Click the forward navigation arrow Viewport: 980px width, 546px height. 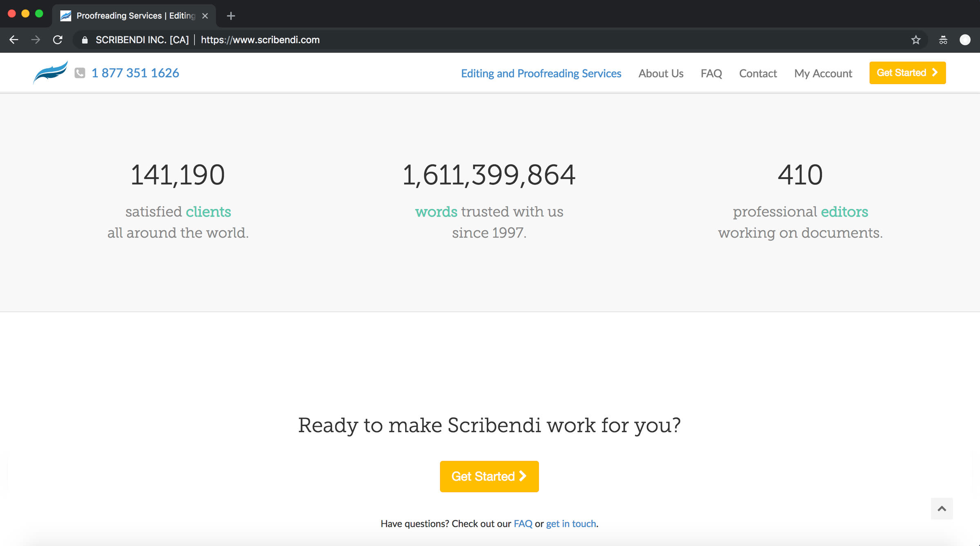click(x=36, y=40)
